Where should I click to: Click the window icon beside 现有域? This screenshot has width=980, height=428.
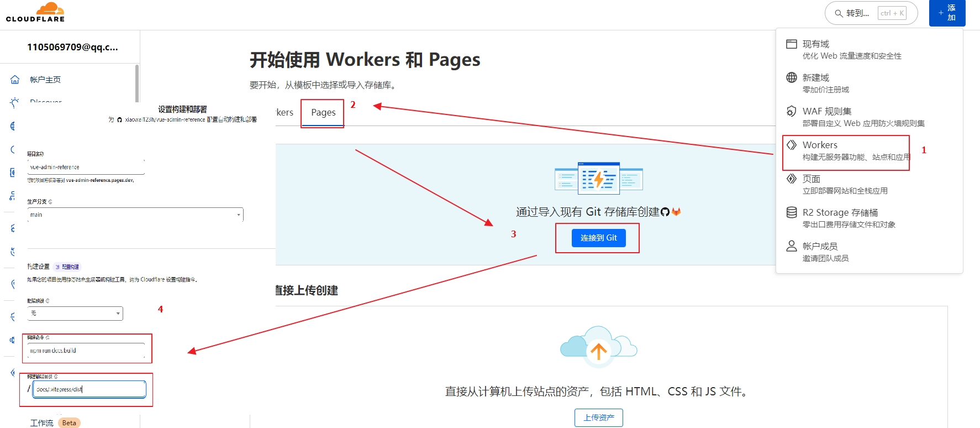pyautogui.click(x=792, y=44)
